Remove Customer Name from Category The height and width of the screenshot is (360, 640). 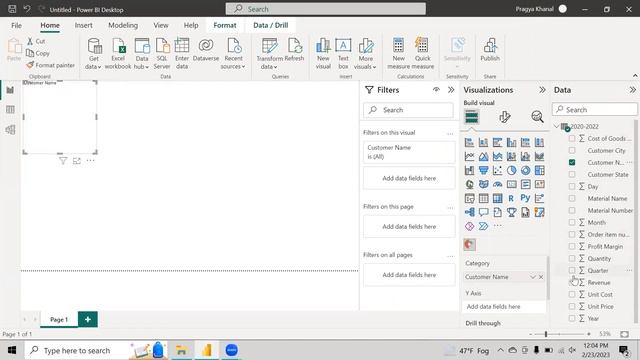click(541, 277)
